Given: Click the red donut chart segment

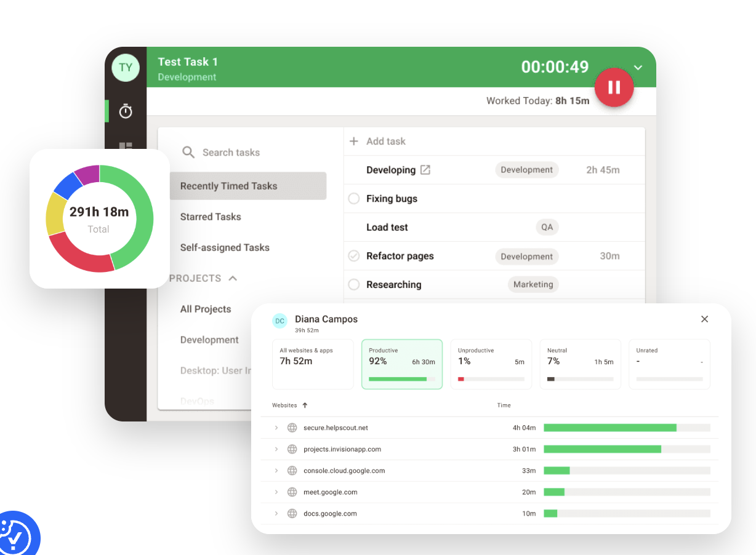Looking at the screenshot, I should coord(83,257).
